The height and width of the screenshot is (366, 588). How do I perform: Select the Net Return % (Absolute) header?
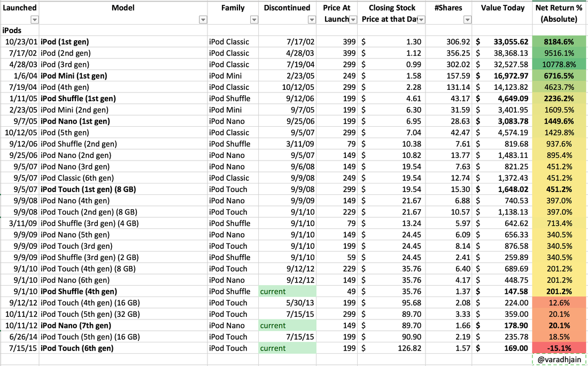pyautogui.click(x=559, y=13)
